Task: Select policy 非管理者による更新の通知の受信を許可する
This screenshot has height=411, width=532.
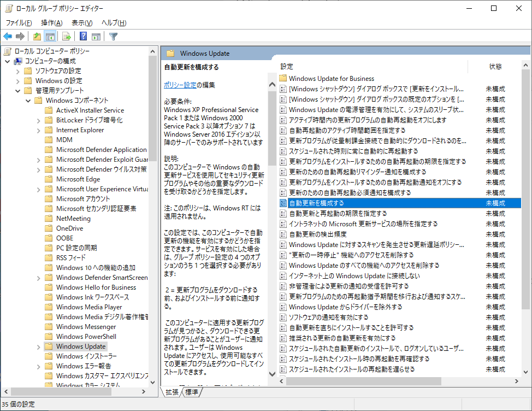Action: coord(349,286)
